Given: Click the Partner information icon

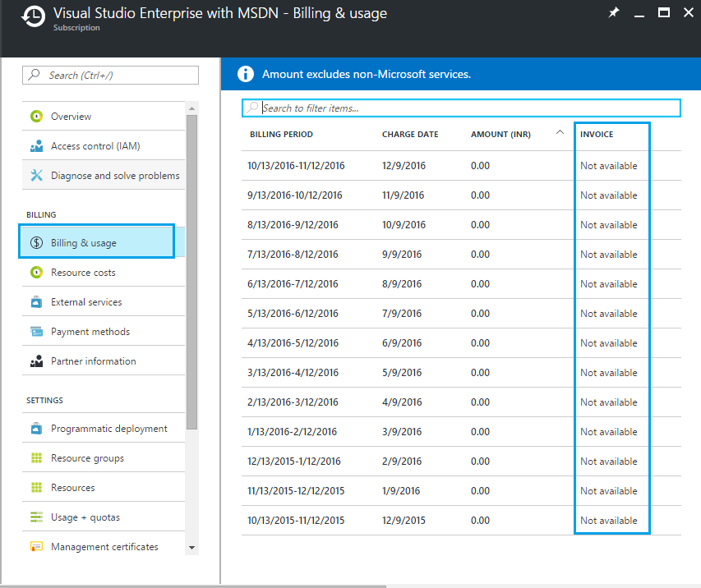Looking at the screenshot, I should 36,361.
